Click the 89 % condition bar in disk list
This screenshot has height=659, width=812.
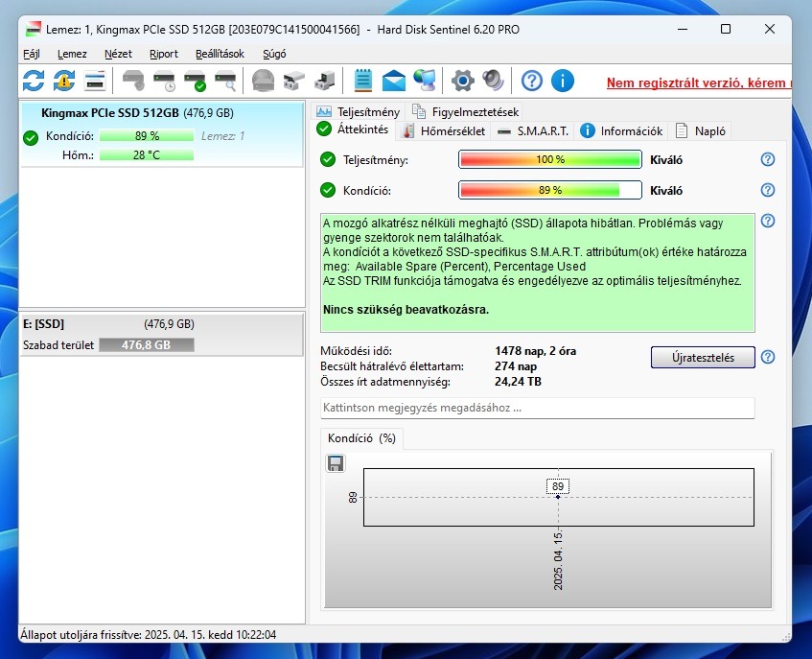(x=147, y=136)
